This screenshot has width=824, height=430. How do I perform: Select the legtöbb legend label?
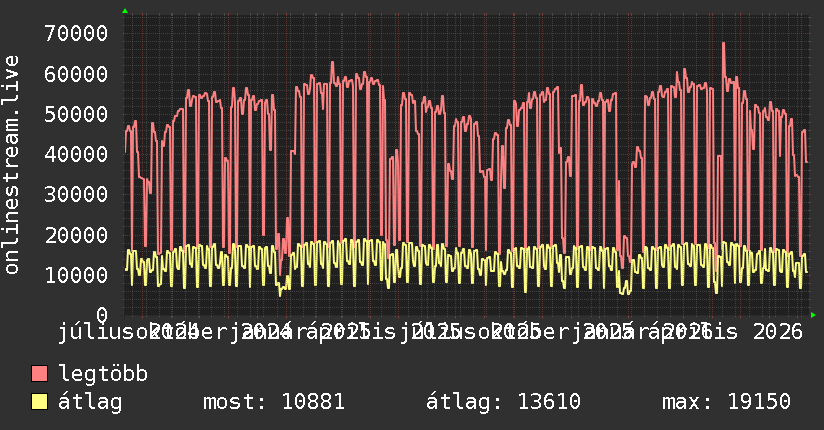click(103, 374)
